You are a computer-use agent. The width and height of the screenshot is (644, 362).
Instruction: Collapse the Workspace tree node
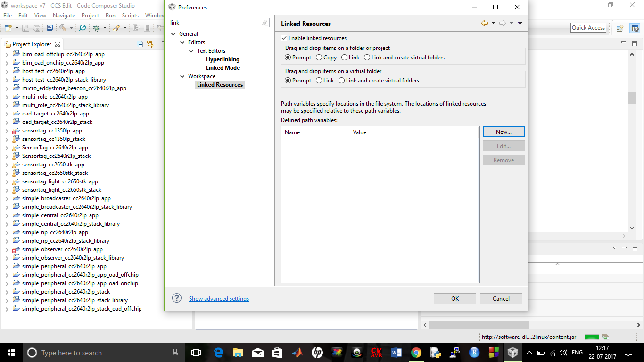pos(182,76)
